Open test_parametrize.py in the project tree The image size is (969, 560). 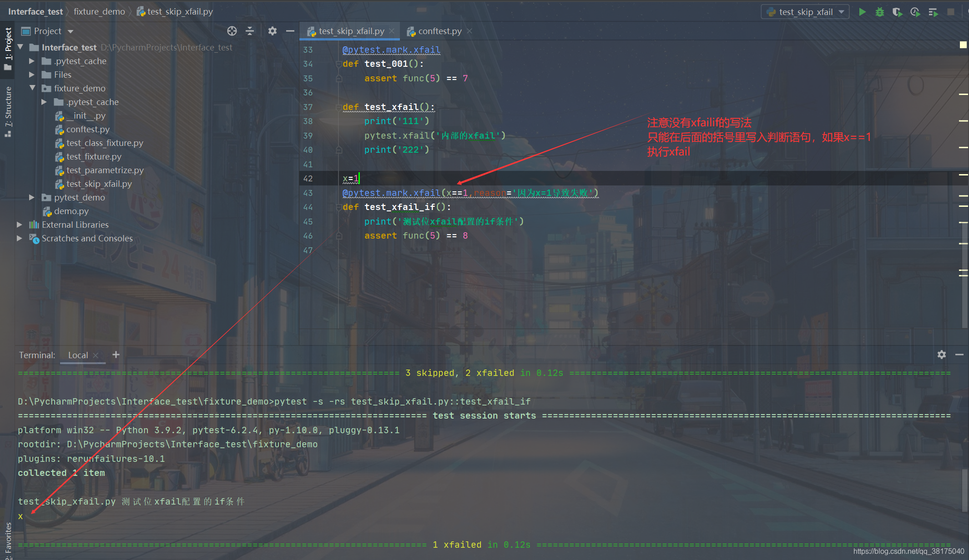(100, 170)
